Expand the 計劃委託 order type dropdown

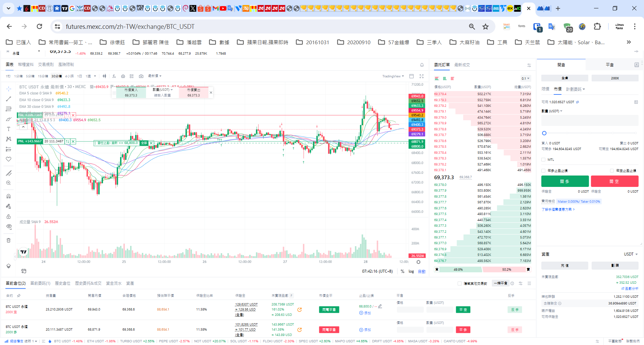click(x=576, y=89)
